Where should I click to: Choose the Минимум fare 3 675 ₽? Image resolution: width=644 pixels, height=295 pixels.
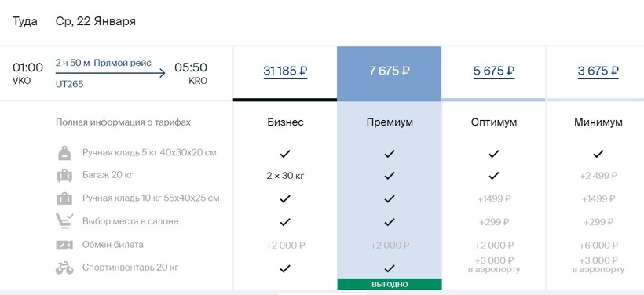point(598,71)
